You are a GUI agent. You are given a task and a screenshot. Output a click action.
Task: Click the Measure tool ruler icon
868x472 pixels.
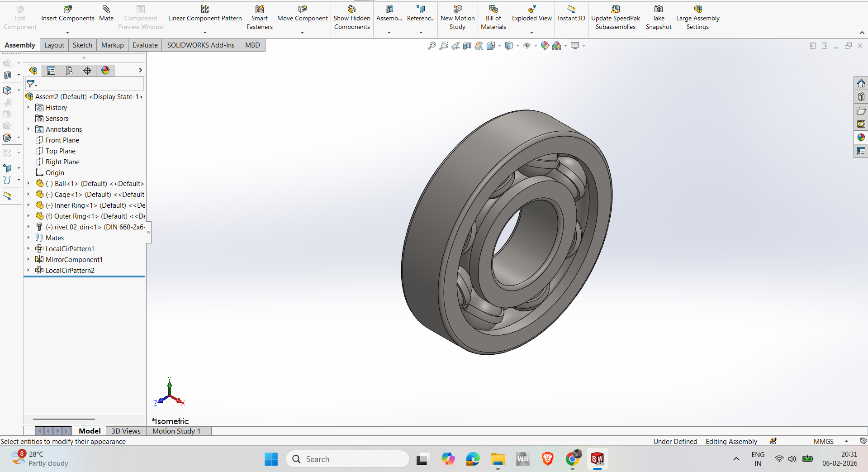[x=8, y=196]
